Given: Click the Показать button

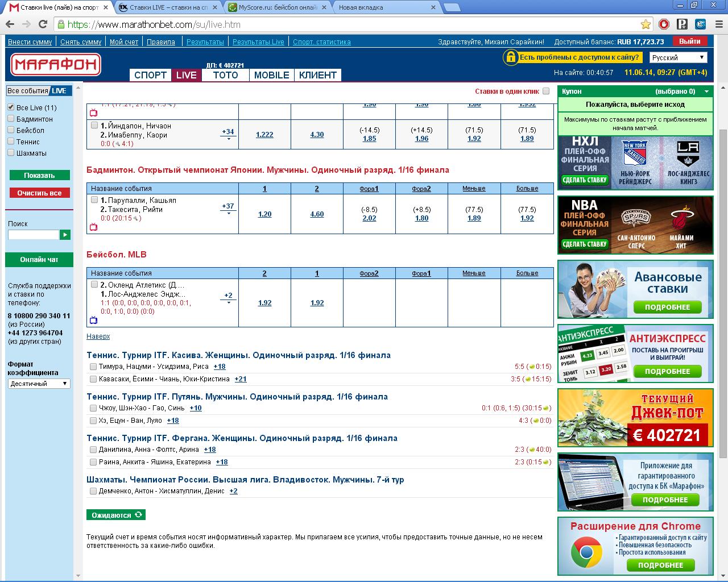Looking at the screenshot, I should [x=39, y=176].
